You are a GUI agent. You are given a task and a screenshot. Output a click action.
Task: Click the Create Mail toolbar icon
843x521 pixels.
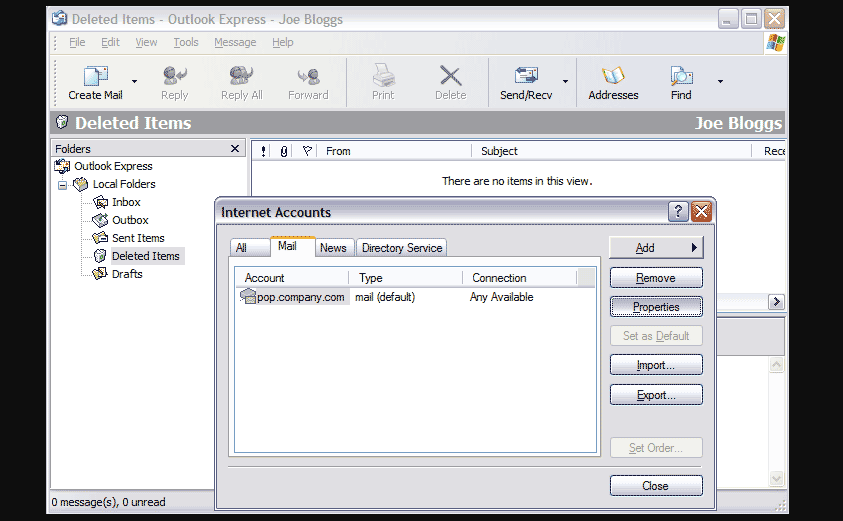(96, 76)
